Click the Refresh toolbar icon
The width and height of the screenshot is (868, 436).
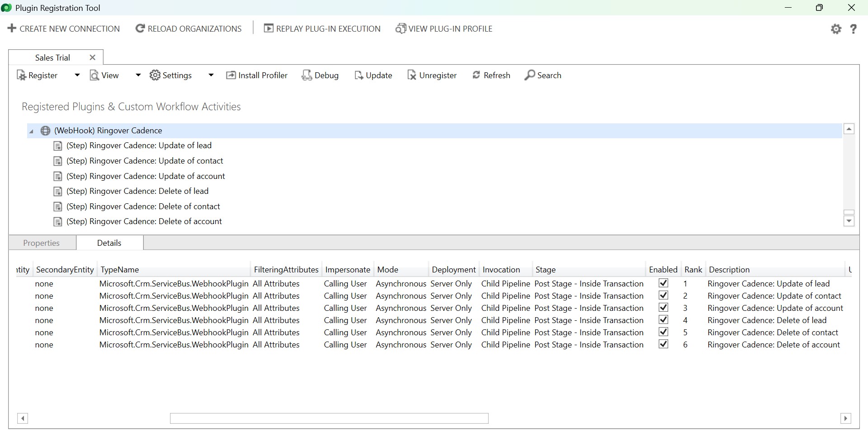(476, 75)
